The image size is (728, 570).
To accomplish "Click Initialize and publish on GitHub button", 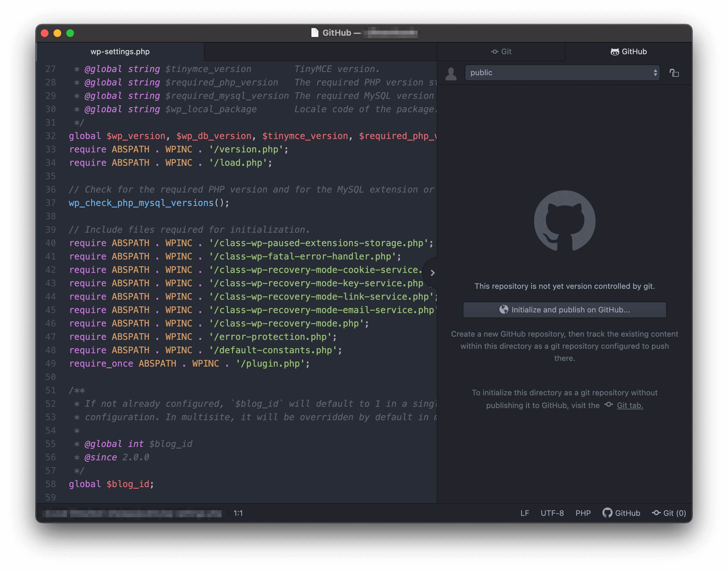I will pos(564,310).
